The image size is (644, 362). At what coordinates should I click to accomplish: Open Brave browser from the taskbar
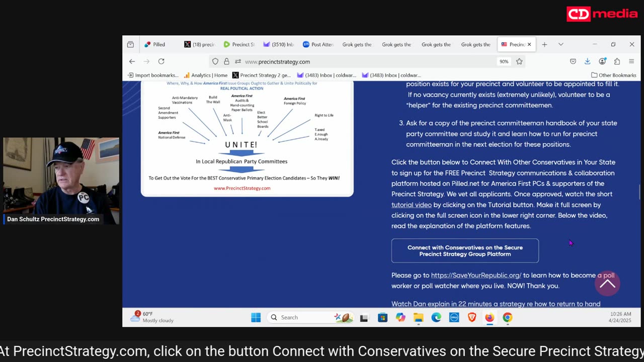(x=472, y=317)
